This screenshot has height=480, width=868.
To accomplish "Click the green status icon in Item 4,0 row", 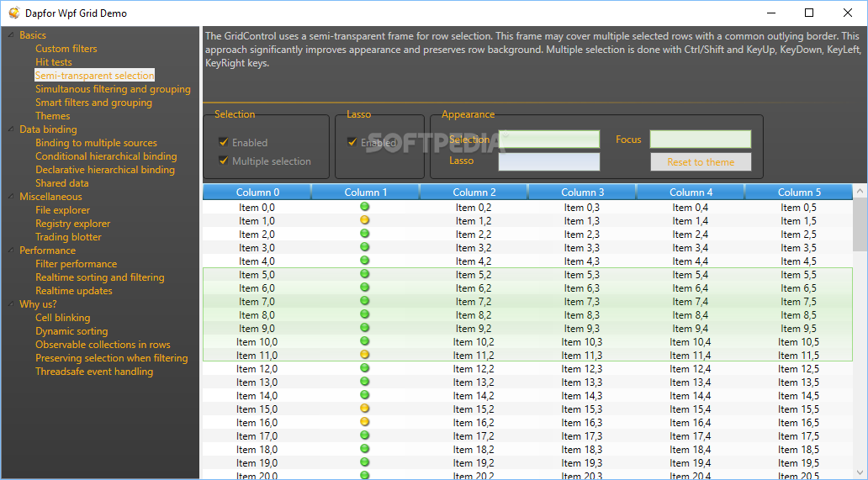I will tap(364, 261).
